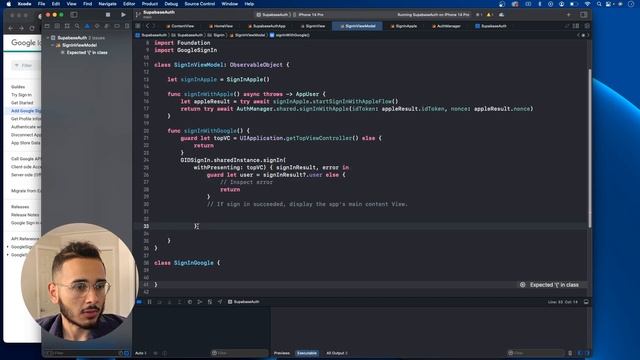Open the report navigator
Viewport: 640px width, 360px height.
(x=127, y=26)
